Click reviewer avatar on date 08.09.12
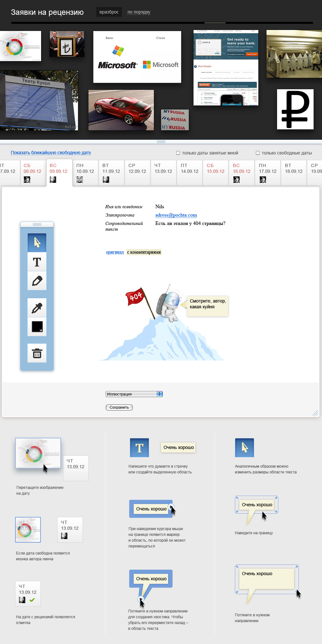Screen dimensions: 322x644 (27, 180)
